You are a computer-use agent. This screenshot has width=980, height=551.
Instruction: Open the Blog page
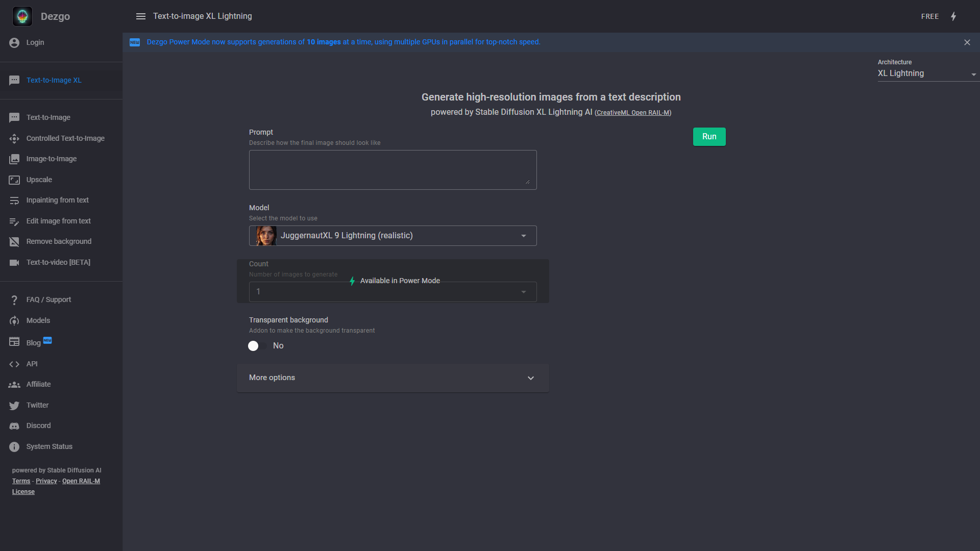33,342
